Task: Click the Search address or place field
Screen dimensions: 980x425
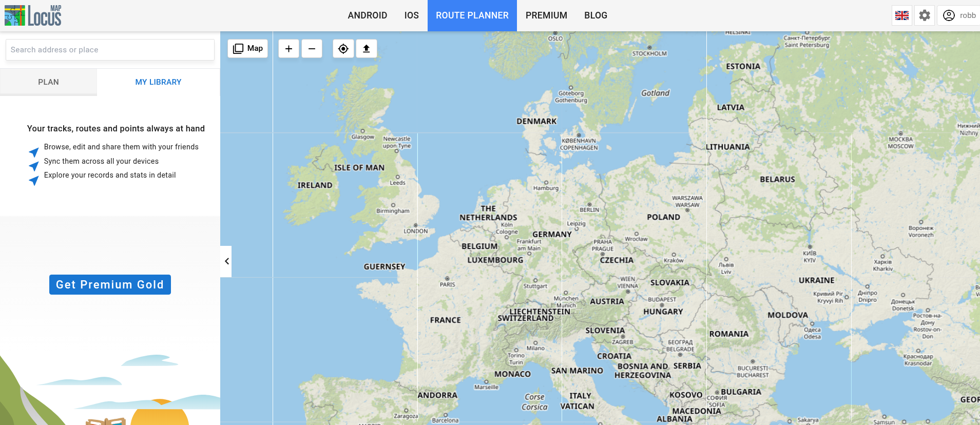Action: [x=110, y=50]
